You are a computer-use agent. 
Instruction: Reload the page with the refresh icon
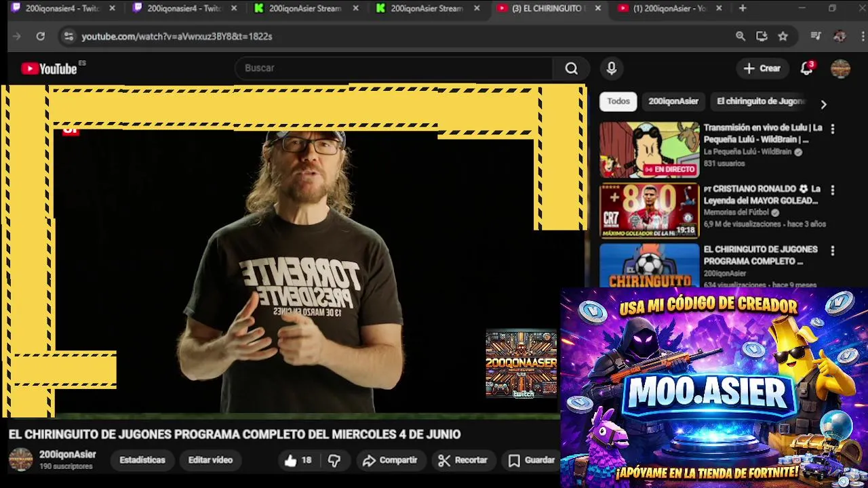[x=41, y=37]
